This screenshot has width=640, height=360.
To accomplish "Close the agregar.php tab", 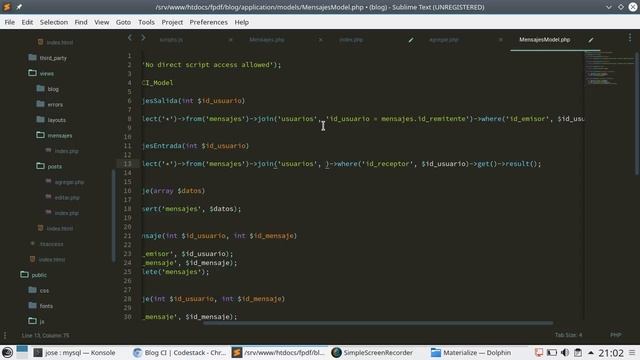I will click(500, 40).
